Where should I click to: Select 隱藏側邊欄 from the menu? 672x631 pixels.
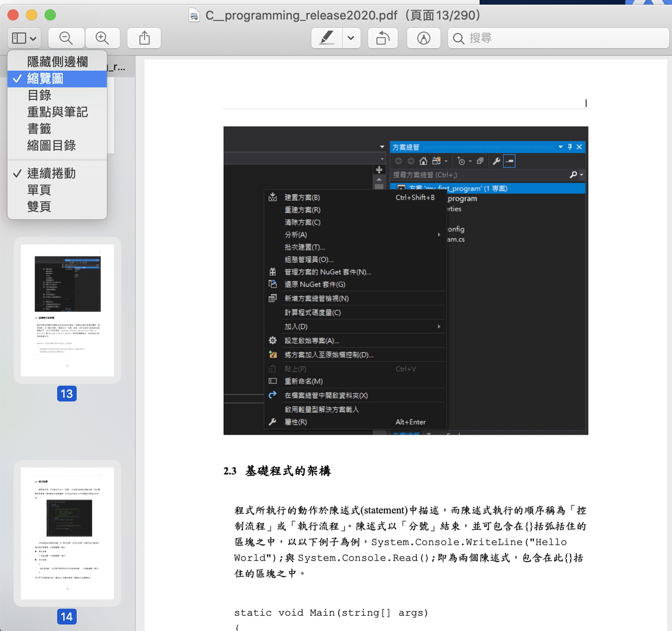coord(57,62)
